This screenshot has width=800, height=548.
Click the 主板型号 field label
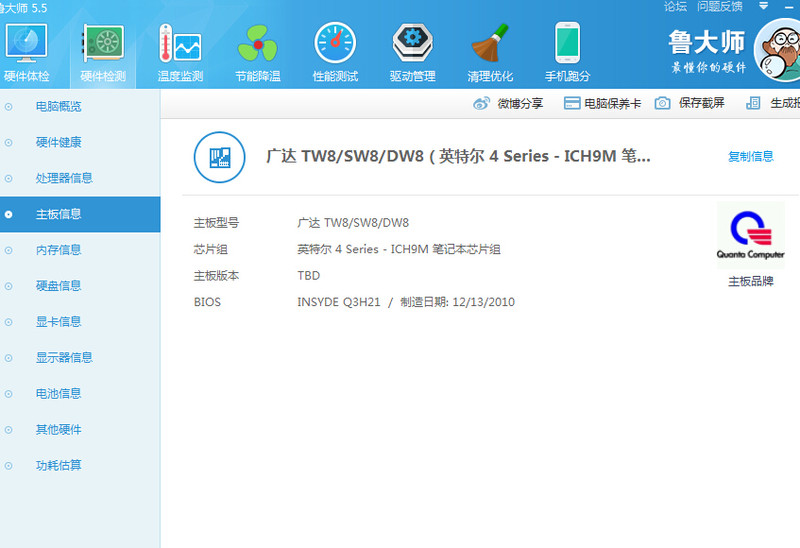(216, 223)
